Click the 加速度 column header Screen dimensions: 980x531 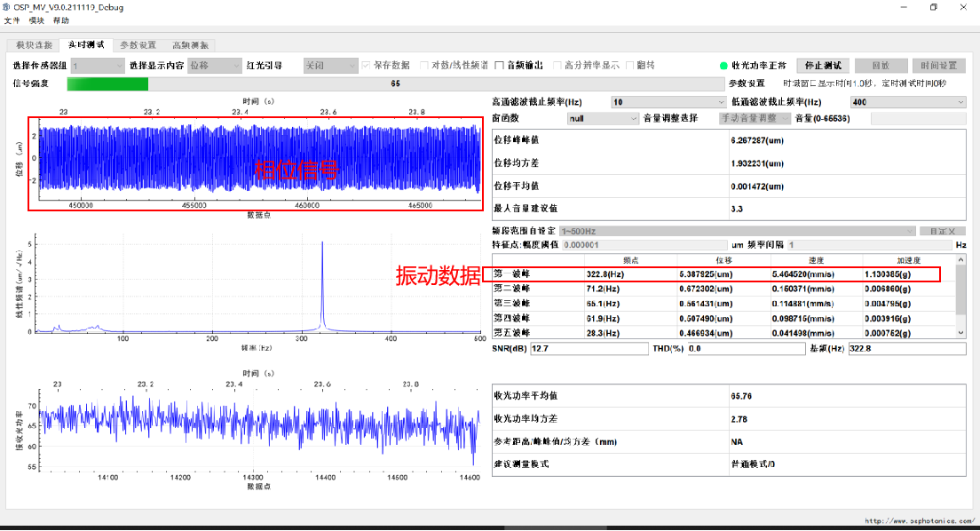(x=909, y=260)
